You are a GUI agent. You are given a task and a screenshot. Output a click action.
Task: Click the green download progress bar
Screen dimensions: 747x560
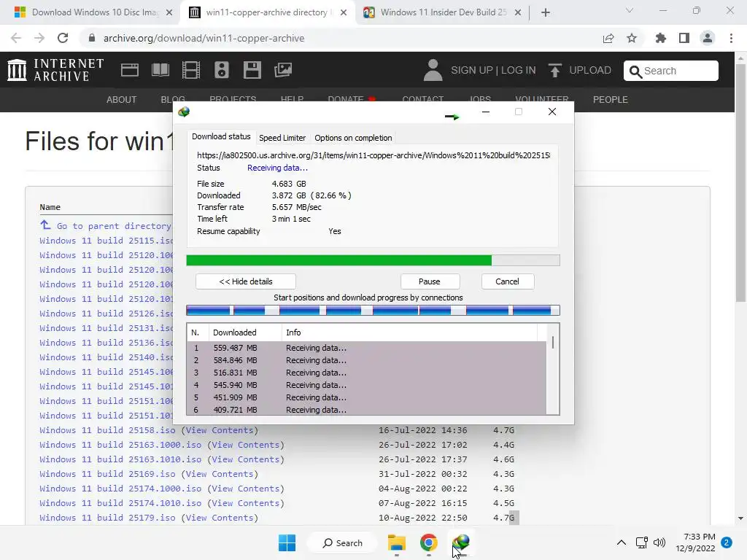coord(373,260)
